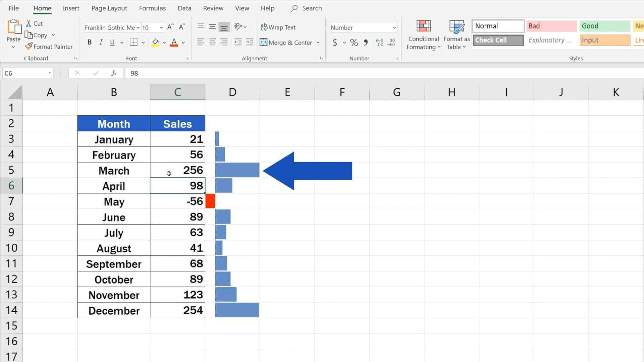644x362 pixels.
Task: Open the Number Format dropdown
Action: (x=363, y=27)
